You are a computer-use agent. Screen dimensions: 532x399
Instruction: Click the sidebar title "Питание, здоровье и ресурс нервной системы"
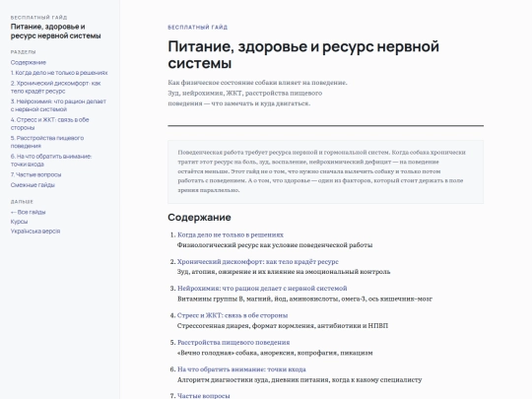point(55,32)
